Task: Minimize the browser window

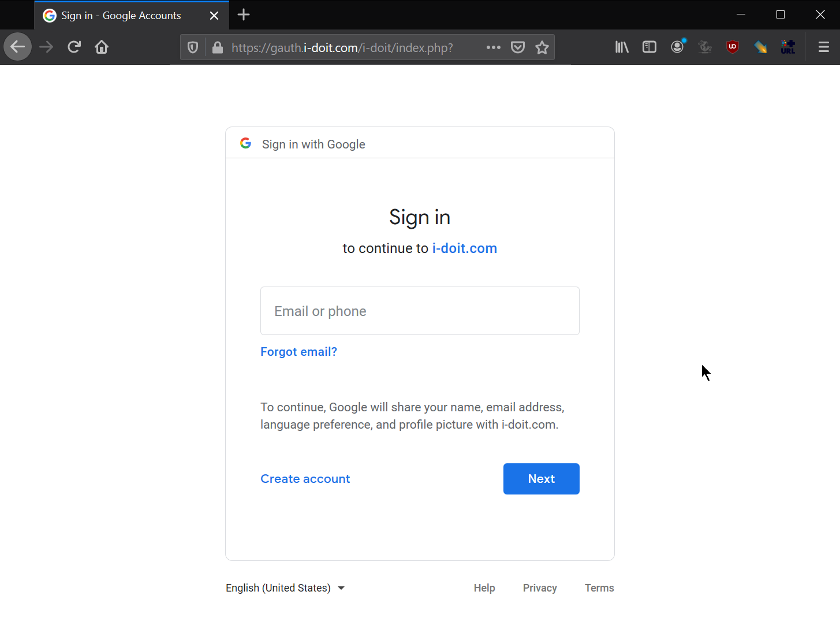Action: (x=741, y=14)
